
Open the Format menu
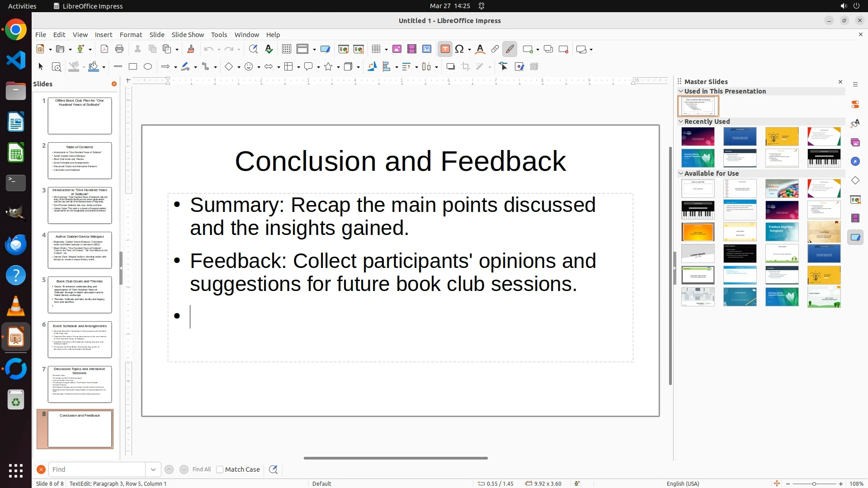click(131, 35)
